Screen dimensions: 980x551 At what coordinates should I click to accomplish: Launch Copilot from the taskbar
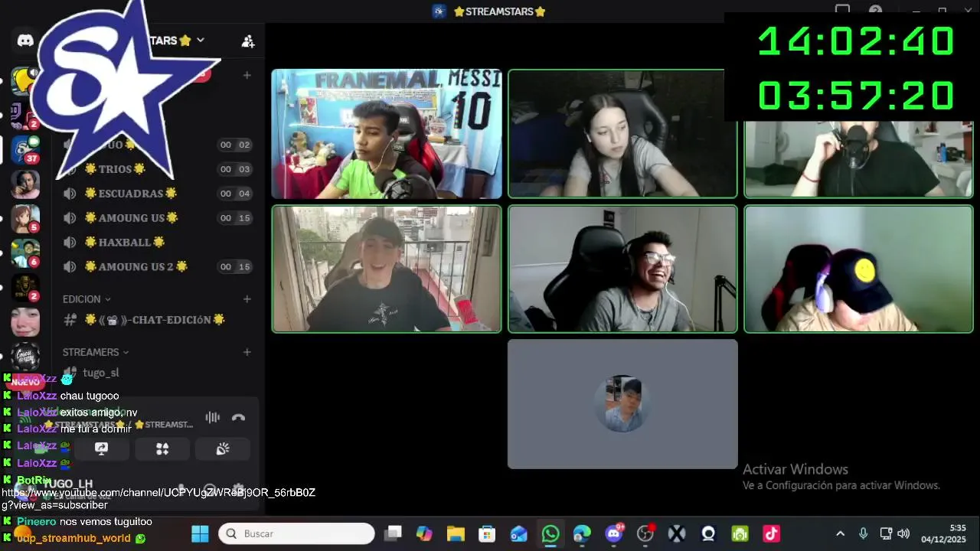[424, 533]
